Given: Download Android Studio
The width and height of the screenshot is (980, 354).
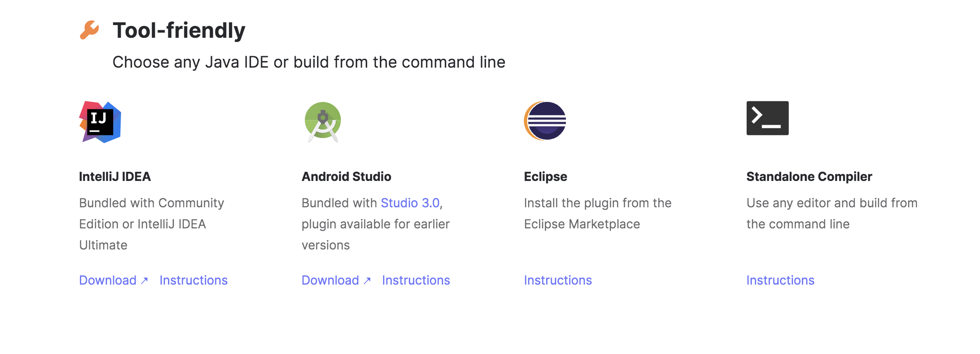Looking at the screenshot, I should click(330, 280).
